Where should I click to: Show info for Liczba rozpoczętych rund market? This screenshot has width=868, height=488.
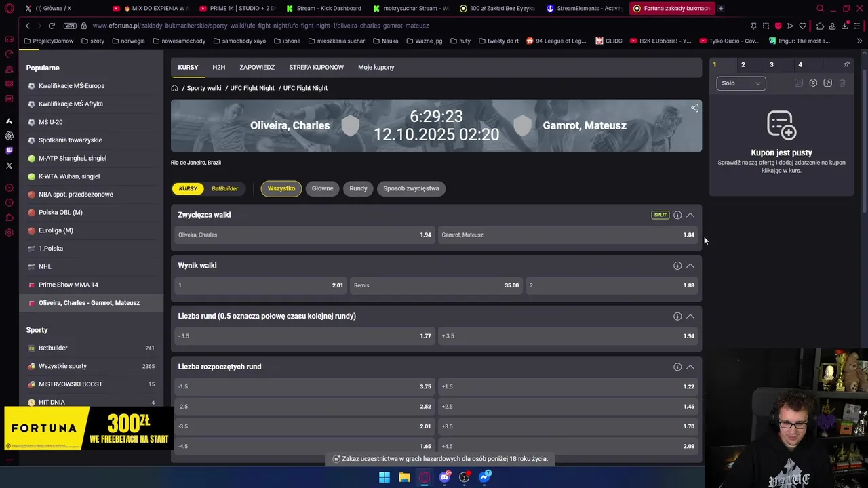point(677,367)
